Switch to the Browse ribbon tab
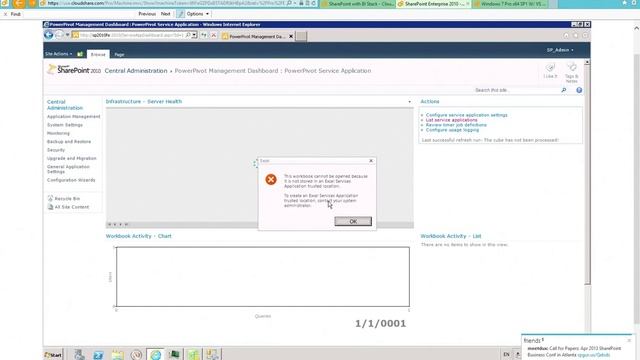 [x=98, y=54]
